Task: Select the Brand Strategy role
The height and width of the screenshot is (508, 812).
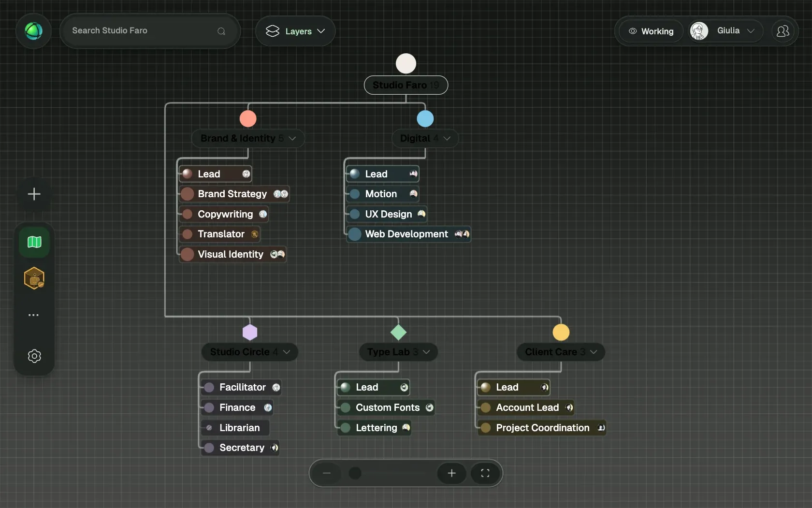Action: 234,194
